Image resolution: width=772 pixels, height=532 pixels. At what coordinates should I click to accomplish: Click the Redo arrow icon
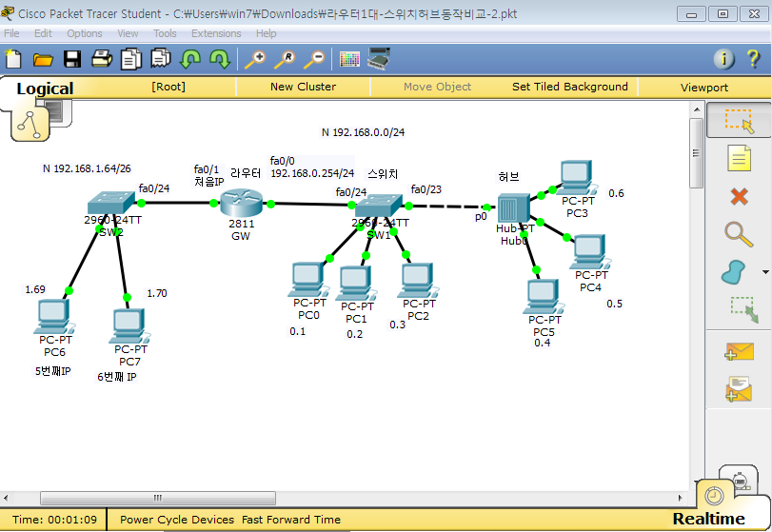click(x=220, y=59)
